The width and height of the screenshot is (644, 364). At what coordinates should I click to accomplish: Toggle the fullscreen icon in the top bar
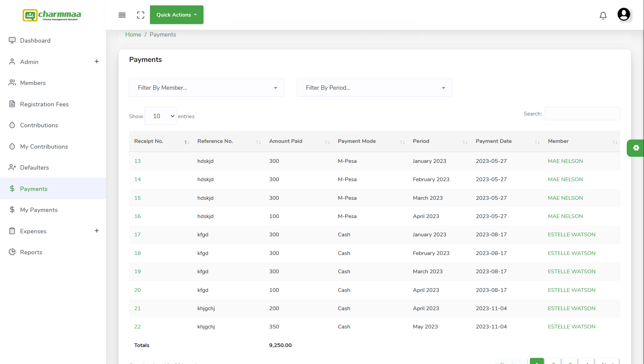click(x=141, y=15)
